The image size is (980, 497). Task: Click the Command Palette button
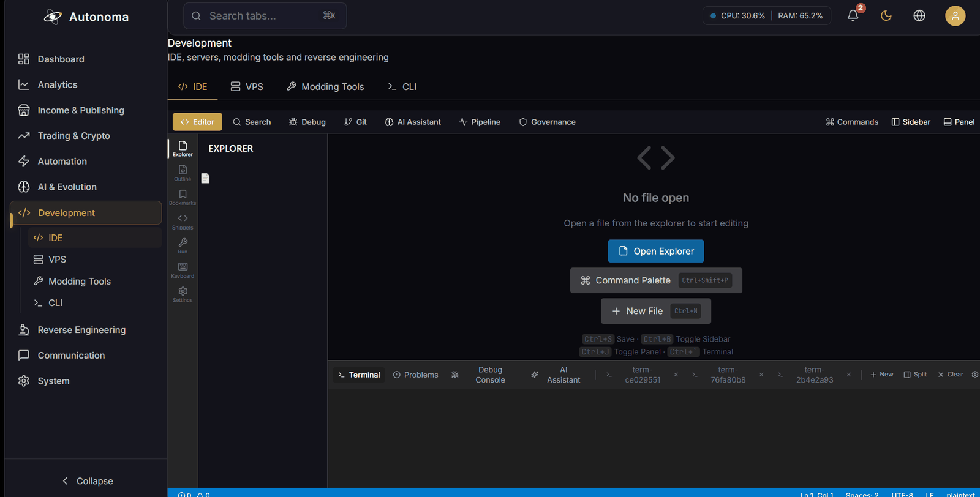pos(656,280)
